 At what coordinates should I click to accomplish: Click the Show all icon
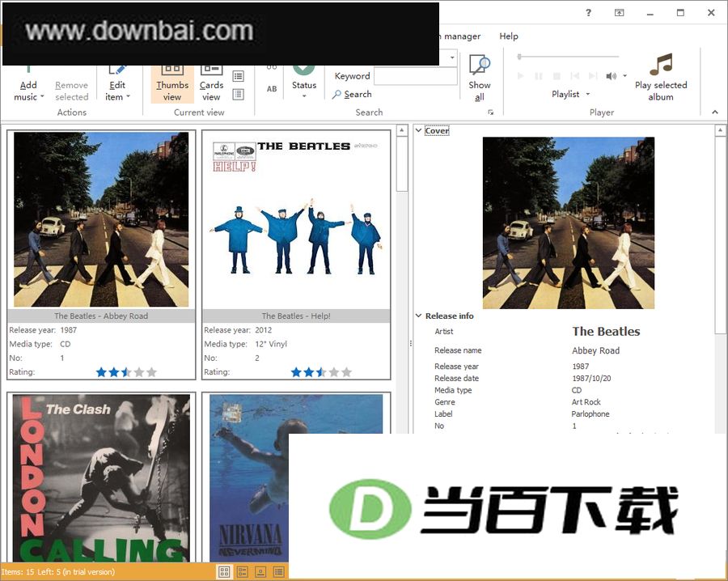(x=480, y=78)
